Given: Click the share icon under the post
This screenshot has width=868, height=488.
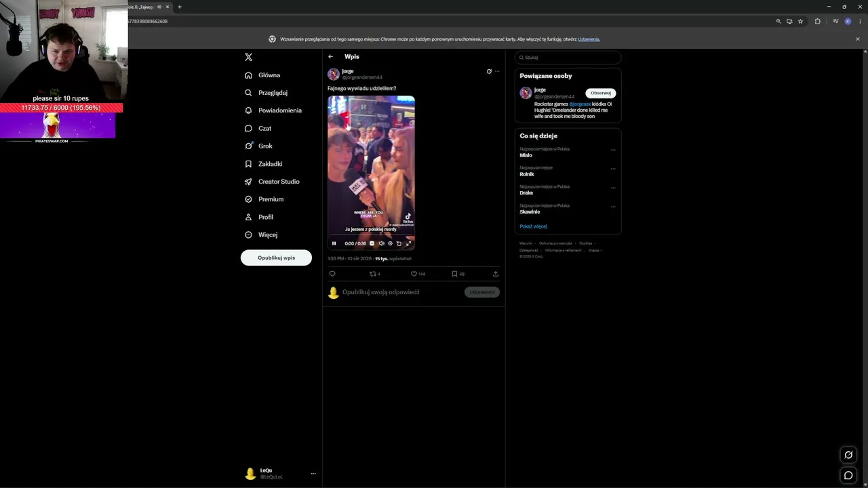Looking at the screenshot, I should [x=496, y=274].
